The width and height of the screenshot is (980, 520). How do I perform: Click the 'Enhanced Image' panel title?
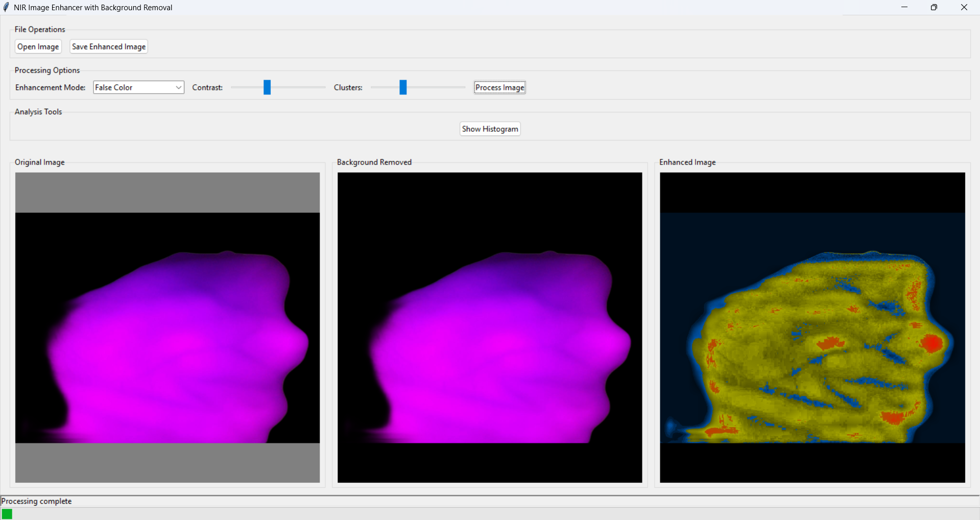[687, 162]
